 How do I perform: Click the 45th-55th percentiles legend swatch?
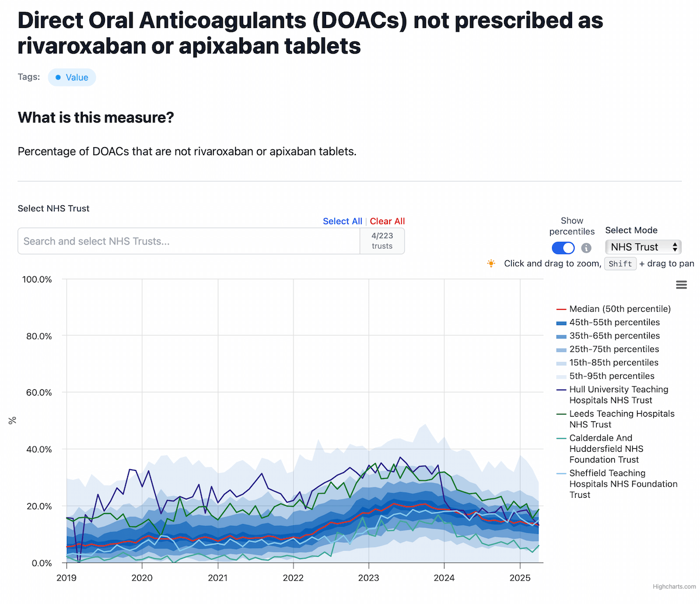coord(561,323)
